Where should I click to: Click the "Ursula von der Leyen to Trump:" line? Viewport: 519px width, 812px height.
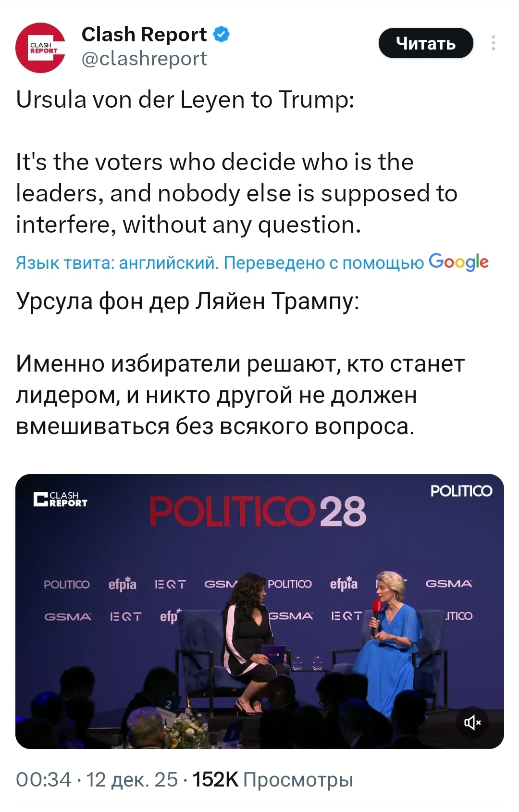(185, 100)
